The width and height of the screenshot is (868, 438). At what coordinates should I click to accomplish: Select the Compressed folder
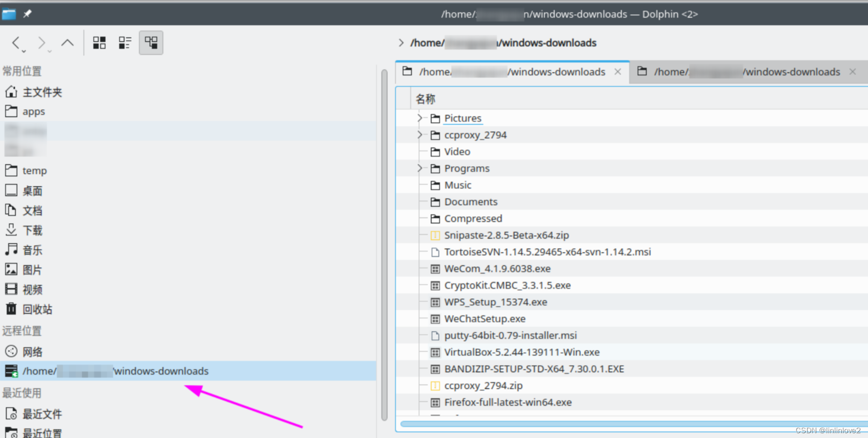[473, 218]
